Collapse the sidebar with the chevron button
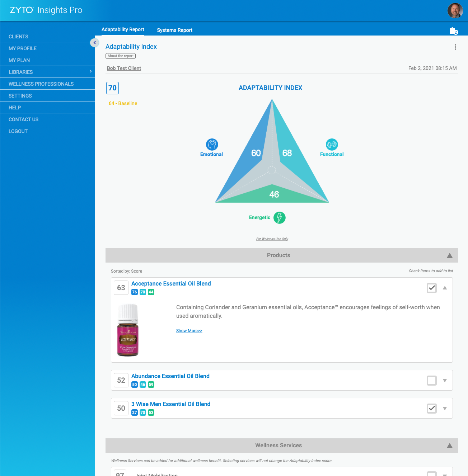The image size is (468, 476). tap(94, 43)
